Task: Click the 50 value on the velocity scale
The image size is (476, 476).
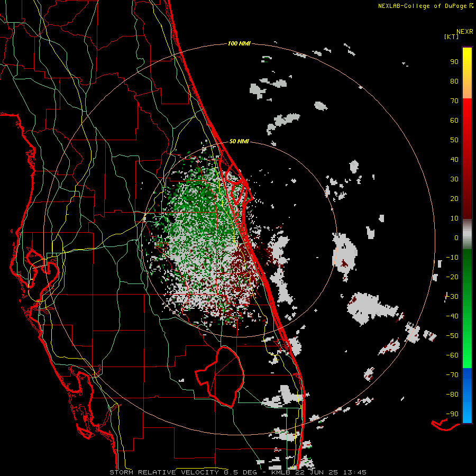Action: [x=454, y=140]
